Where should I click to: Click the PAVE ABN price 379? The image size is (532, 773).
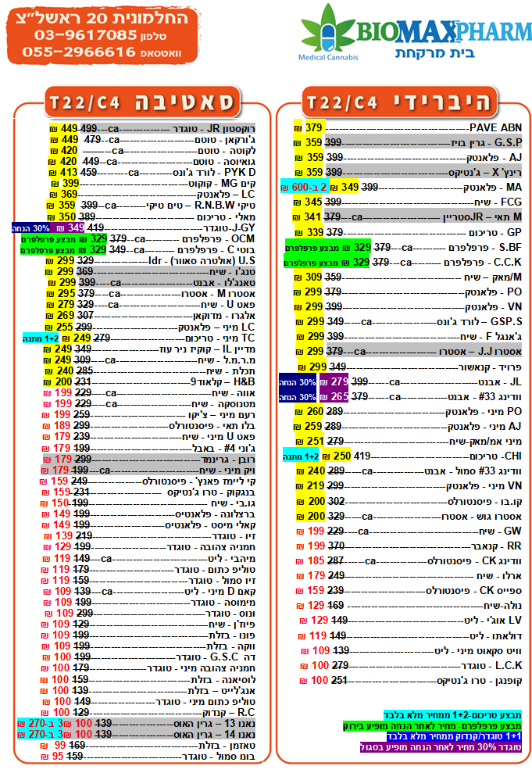click(x=313, y=128)
